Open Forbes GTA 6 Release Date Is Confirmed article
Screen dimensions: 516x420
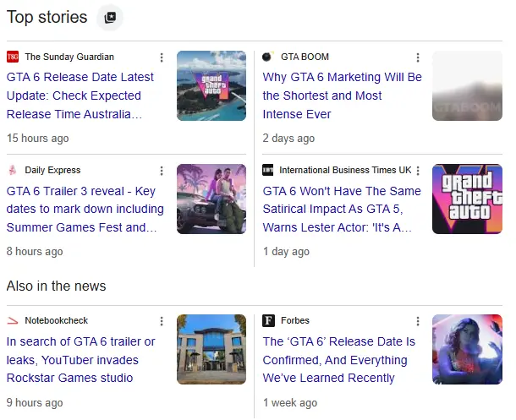pyautogui.click(x=339, y=360)
